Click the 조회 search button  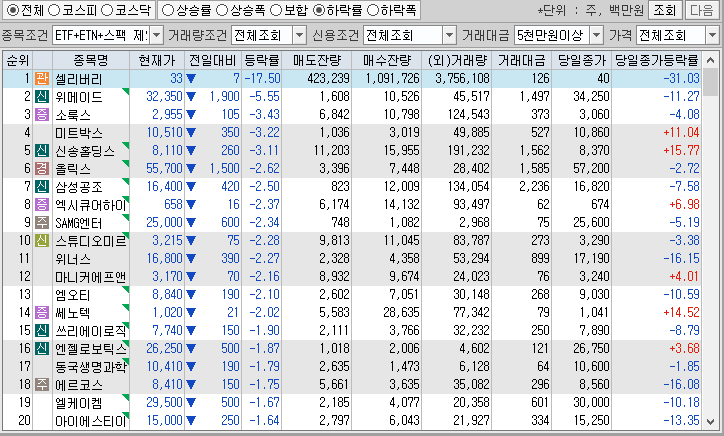tap(665, 10)
